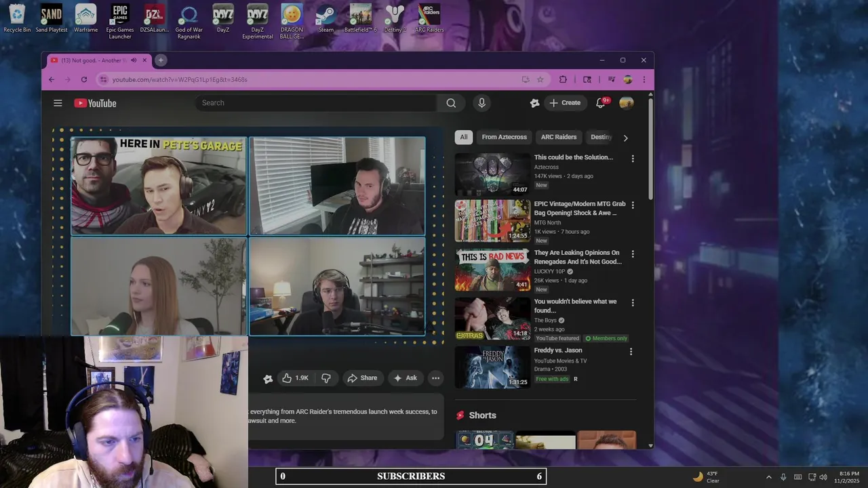The image size is (868, 488).
Task: Select the All filter chip
Action: (464, 137)
